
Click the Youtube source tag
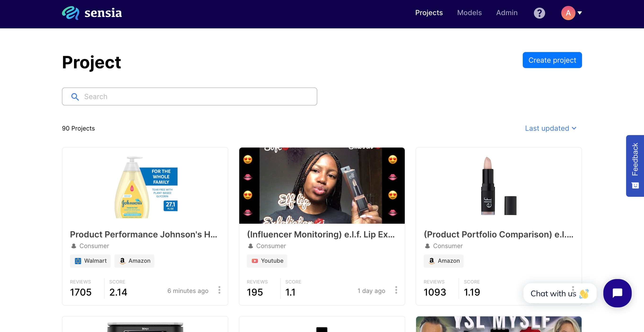(x=267, y=261)
